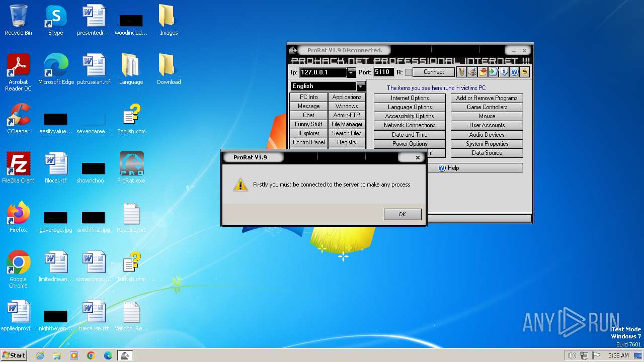The image size is (644, 362).
Task: Select the IExplorer menu button
Action: pyautogui.click(x=308, y=133)
